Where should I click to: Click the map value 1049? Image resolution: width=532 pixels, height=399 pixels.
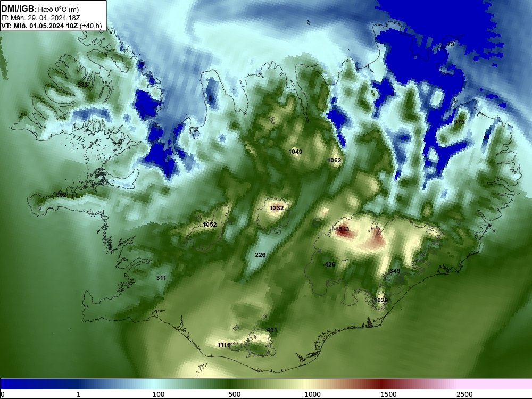click(295, 152)
